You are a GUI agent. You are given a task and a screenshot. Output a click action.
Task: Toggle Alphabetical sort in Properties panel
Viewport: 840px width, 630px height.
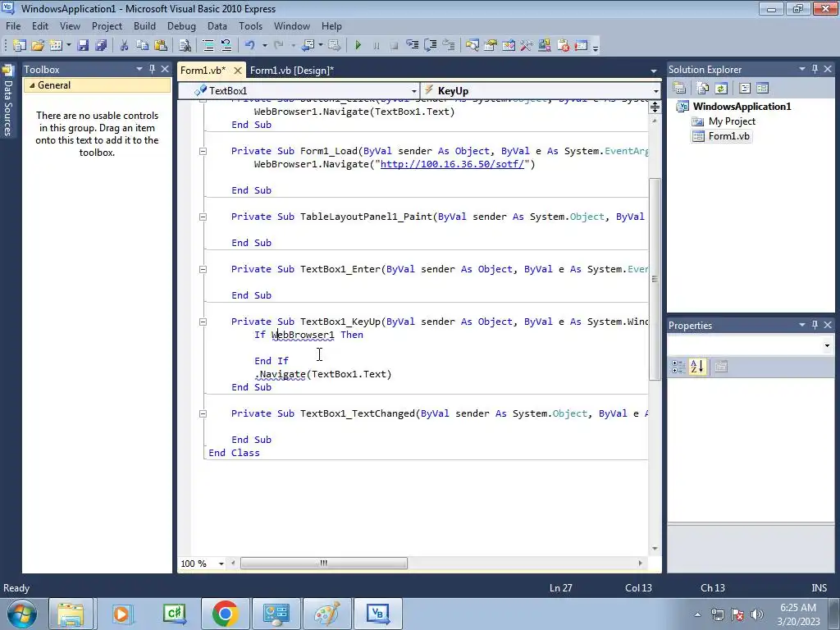pyautogui.click(x=697, y=367)
